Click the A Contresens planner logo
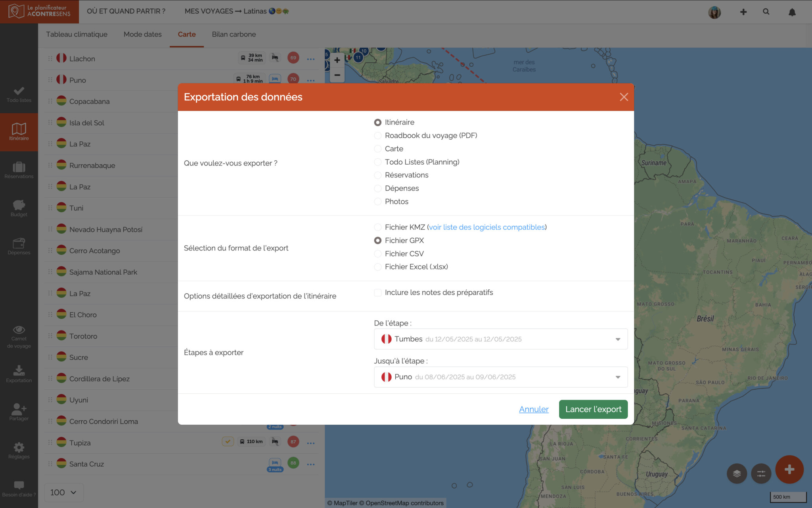Screen dimensions: 812x508 (x=39, y=11)
